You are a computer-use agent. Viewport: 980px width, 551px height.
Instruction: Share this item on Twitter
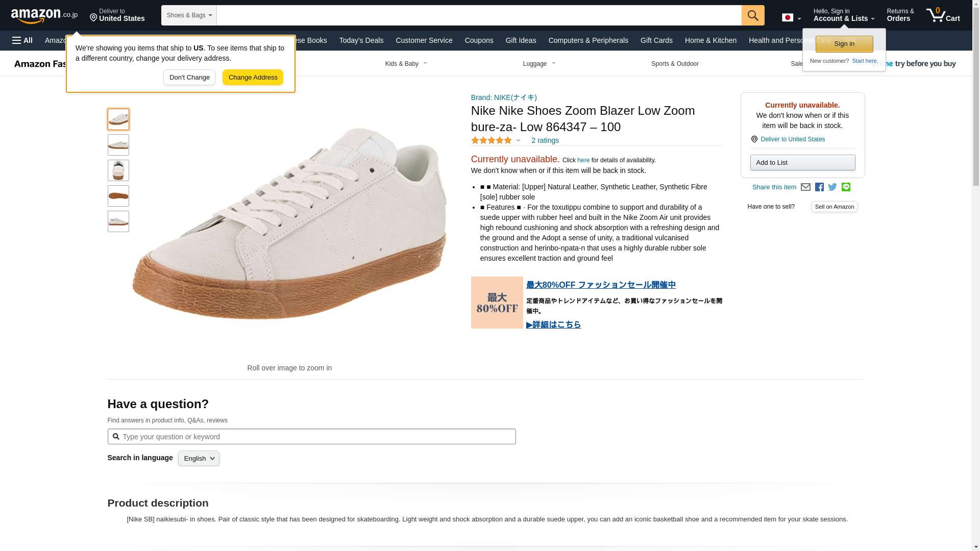tap(832, 187)
